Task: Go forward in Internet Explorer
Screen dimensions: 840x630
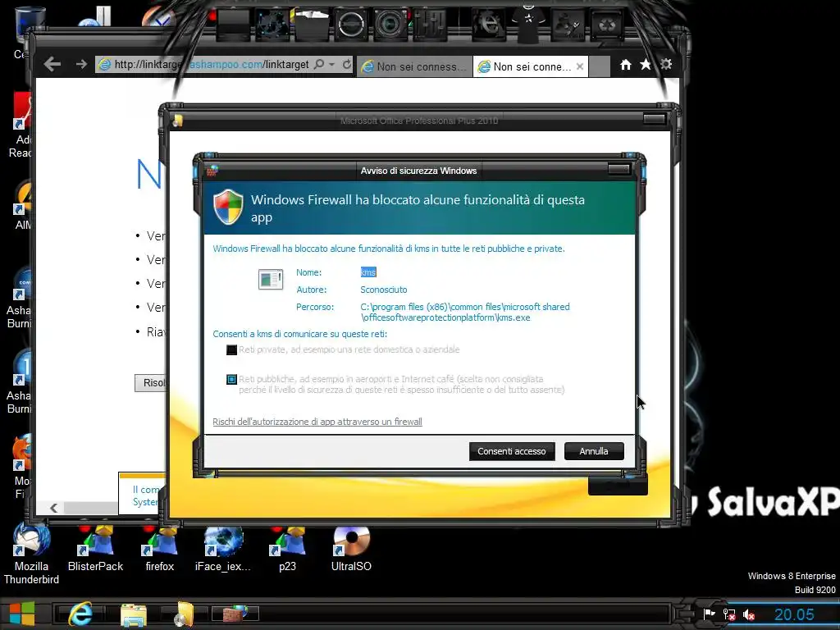Action: (x=81, y=64)
